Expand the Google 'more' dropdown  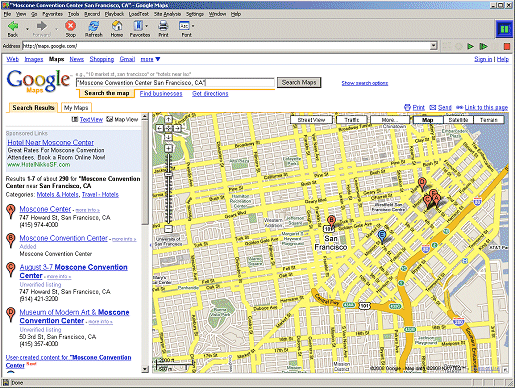pyautogui.click(x=150, y=59)
